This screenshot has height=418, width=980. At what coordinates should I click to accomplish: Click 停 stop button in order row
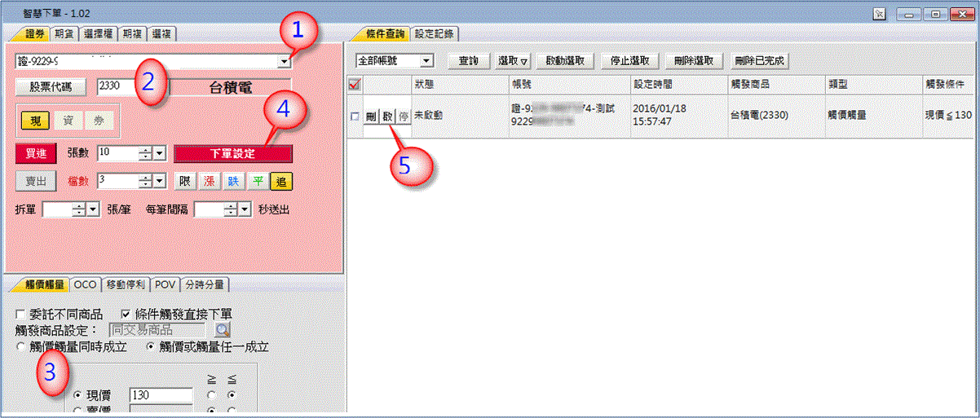[403, 117]
